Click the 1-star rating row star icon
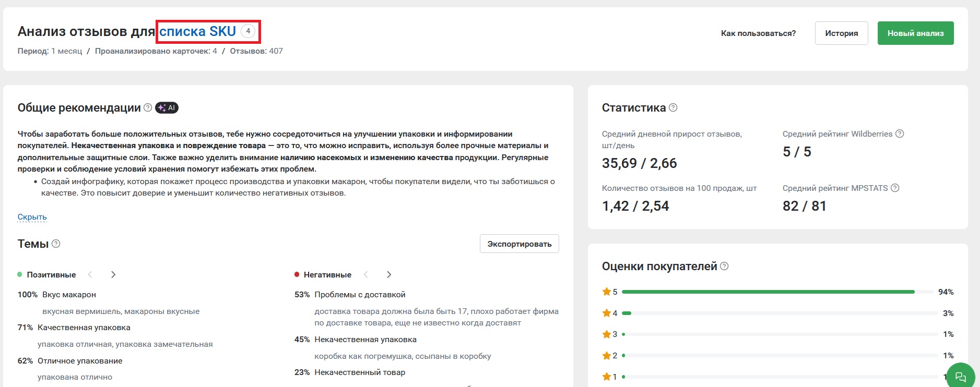This screenshot has height=387, width=980. 606,377
